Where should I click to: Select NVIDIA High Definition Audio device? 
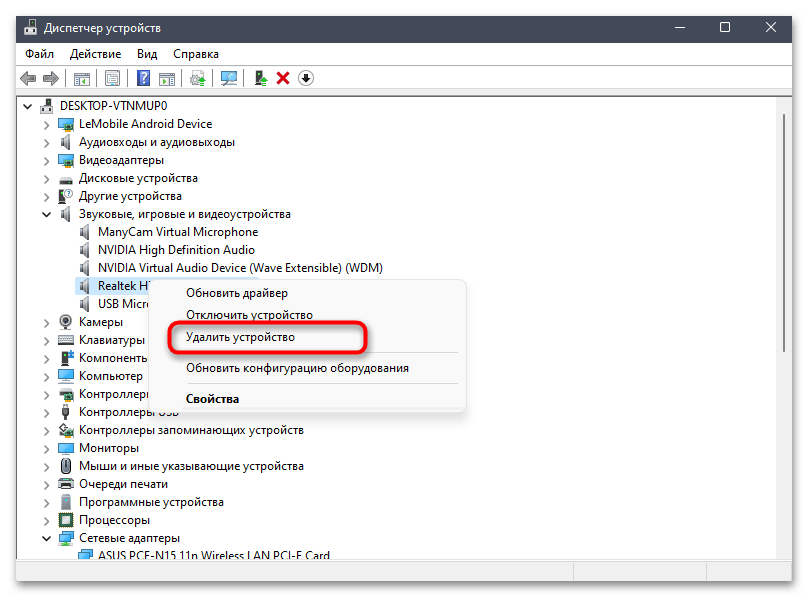pyautogui.click(x=176, y=250)
